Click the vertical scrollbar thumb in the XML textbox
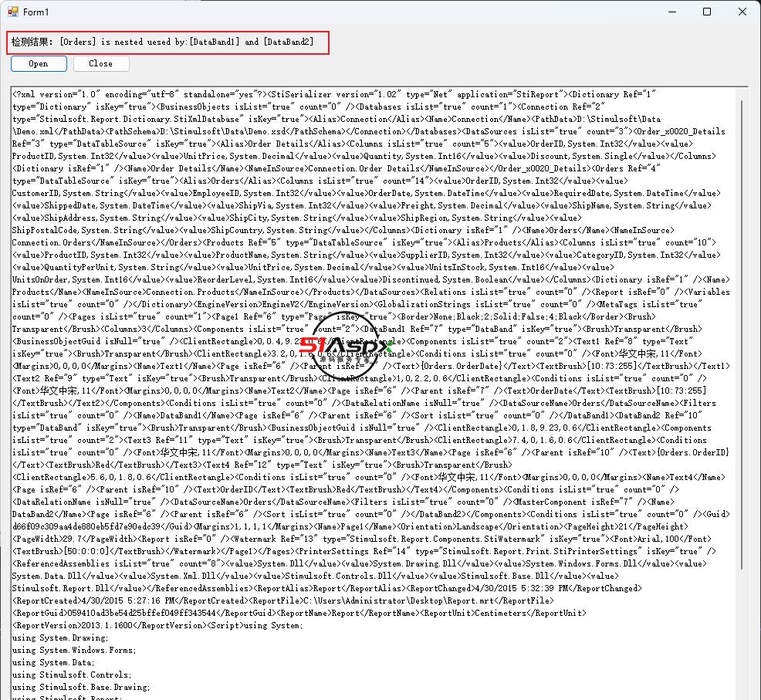The width and height of the screenshot is (761, 700). click(x=742, y=335)
